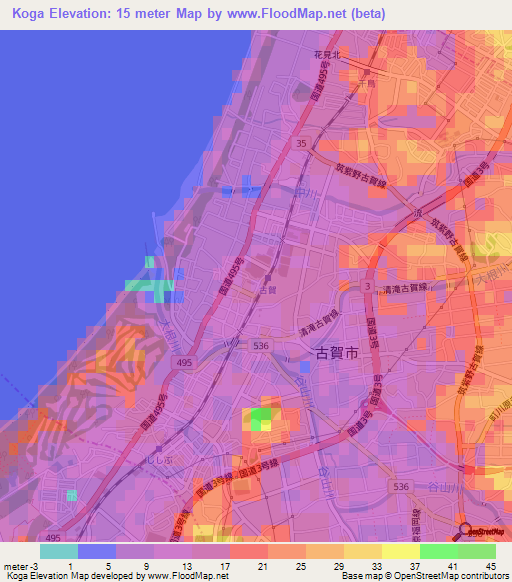The height and width of the screenshot is (582, 512).
Task: Click the green high-elevation patch on map
Action: tap(261, 419)
